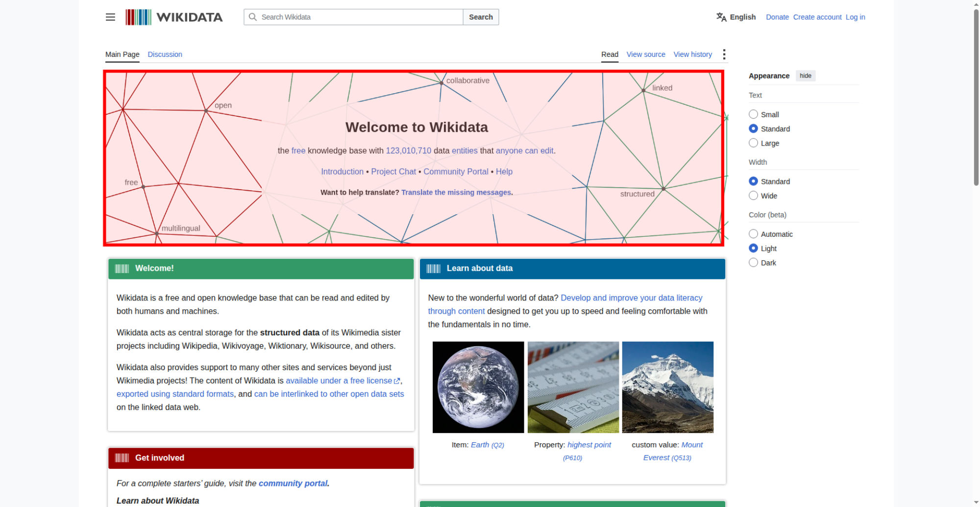
Task: Open the Earth image thumbnail
Action: (x=478, y=387)
